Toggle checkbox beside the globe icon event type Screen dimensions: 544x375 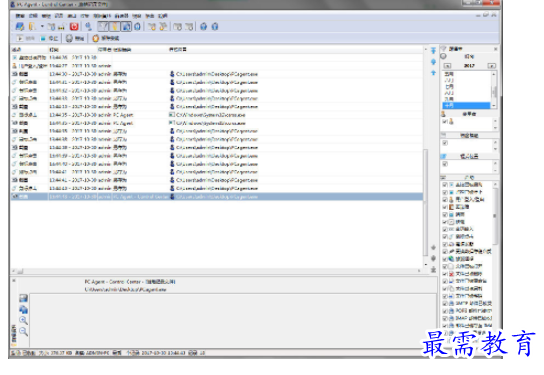coord(445,259)
